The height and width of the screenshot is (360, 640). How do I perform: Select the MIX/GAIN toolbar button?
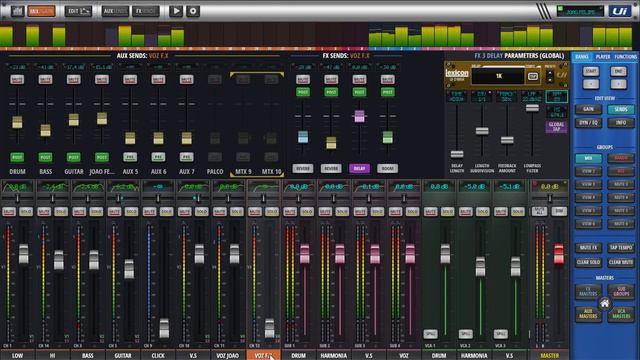[41, 11]
